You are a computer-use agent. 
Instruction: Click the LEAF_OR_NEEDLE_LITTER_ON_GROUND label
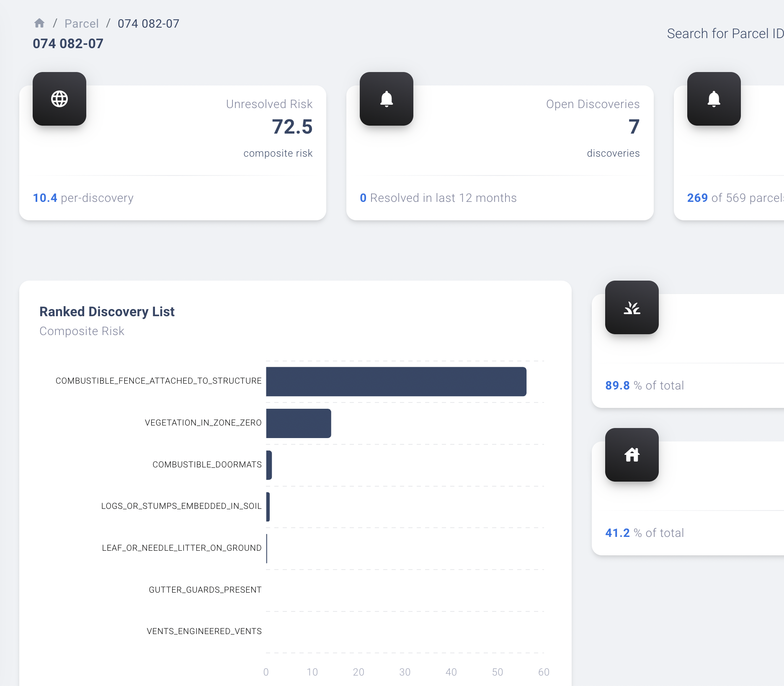click(x=182, y=548)
